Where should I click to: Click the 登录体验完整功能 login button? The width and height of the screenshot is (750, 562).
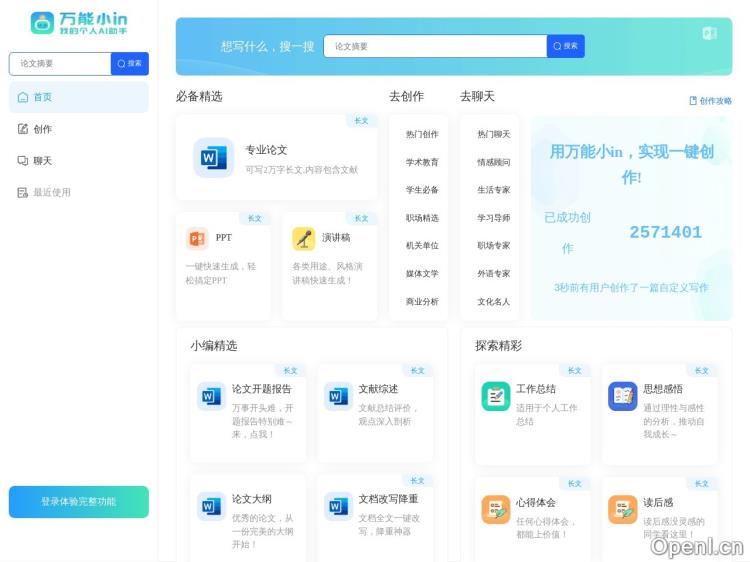[79, 502]
